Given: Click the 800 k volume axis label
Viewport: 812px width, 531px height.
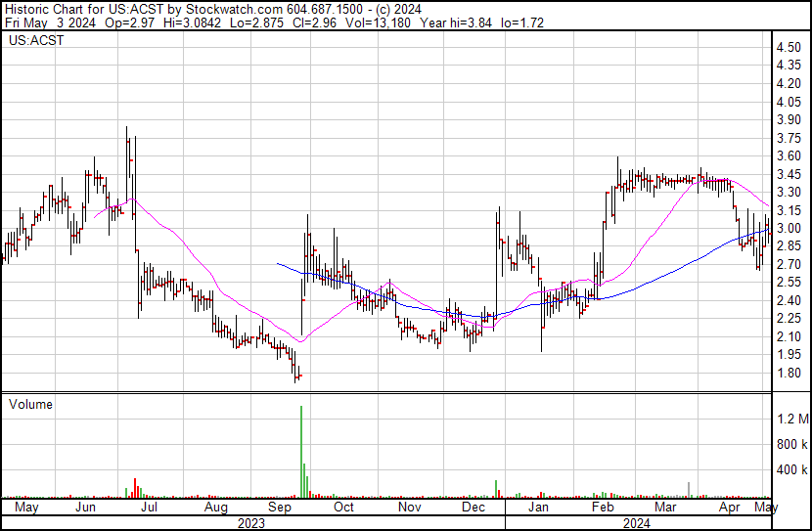Looking at the screenshot, I should tap(790, 445).
